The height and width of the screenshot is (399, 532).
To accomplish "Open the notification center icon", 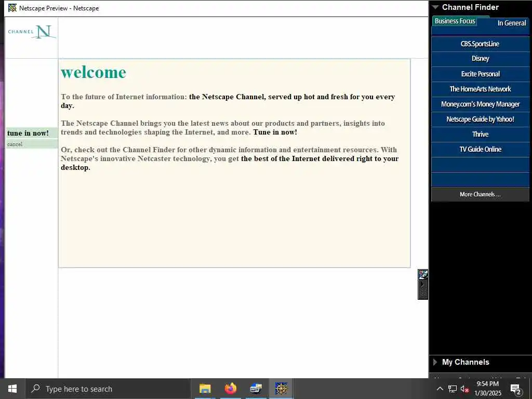I will click(x=516, y=389).
